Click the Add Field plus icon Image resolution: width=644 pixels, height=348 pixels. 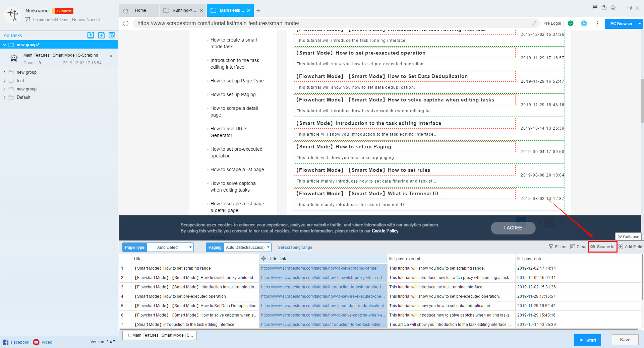(621, 247)
